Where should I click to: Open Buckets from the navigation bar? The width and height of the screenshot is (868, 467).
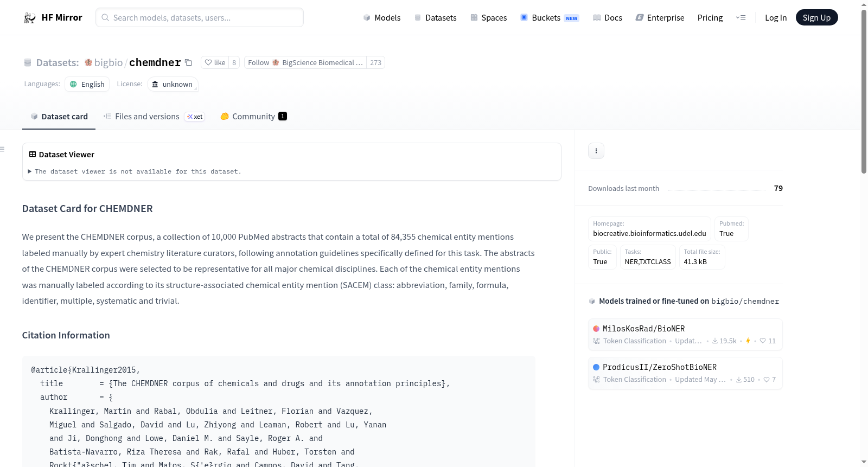tap(550, 18)
